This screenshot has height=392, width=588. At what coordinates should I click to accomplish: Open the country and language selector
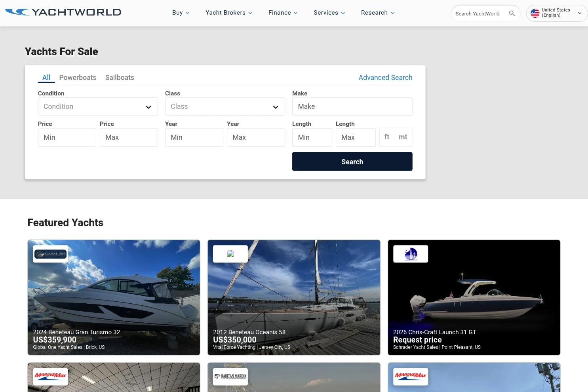(557, 13)
